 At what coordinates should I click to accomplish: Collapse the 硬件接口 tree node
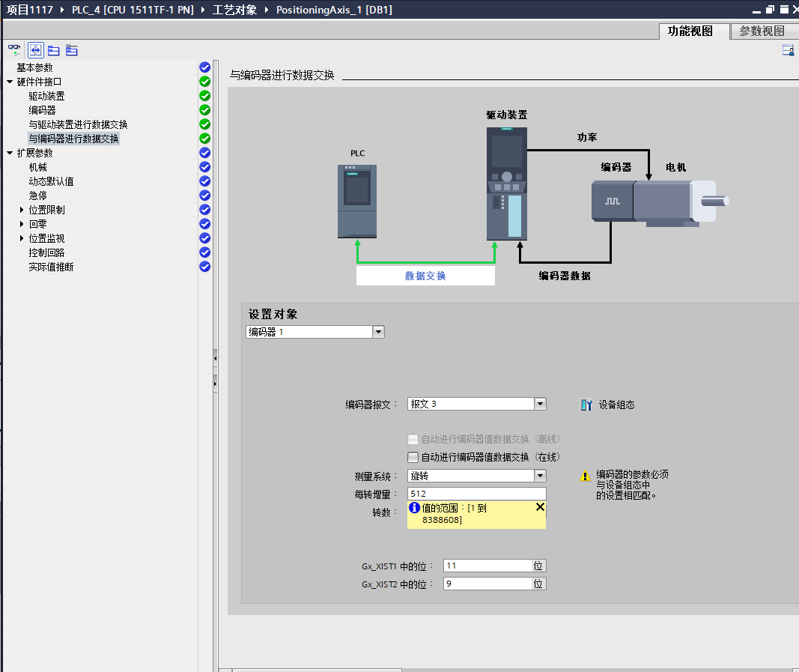(x=10, y=82)
